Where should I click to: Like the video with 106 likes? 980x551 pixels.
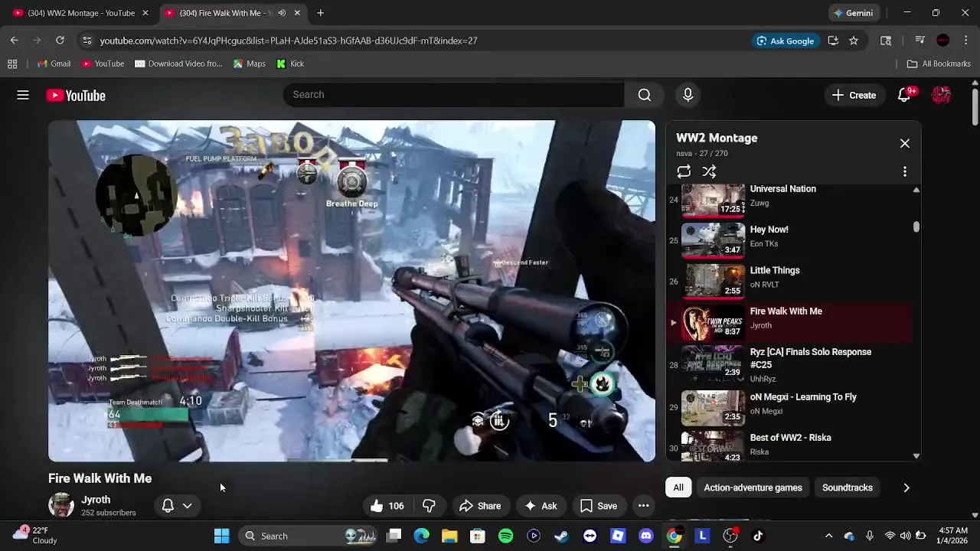click(x=387, y=506)
